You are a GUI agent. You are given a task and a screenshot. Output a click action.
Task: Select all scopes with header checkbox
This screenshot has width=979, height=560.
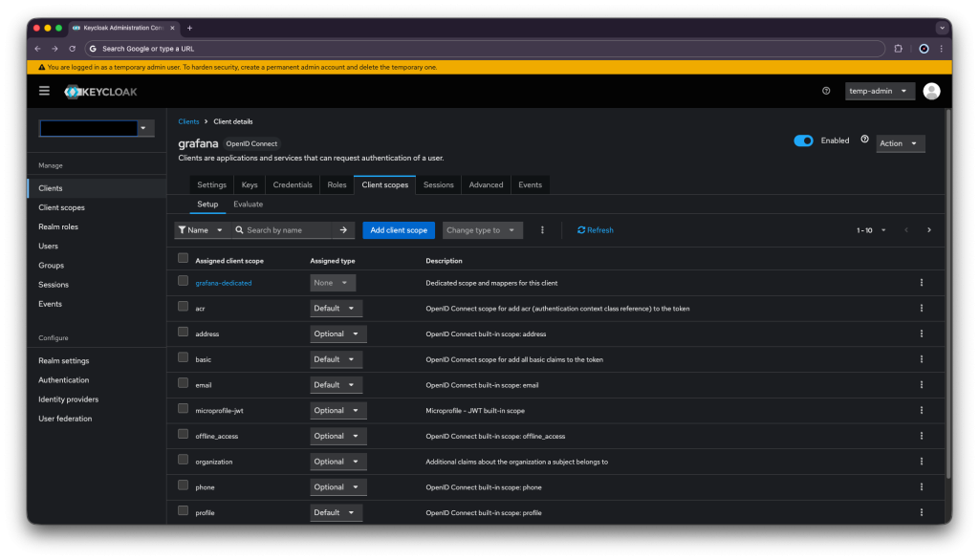pyautogui.click(x=184, y=258)
